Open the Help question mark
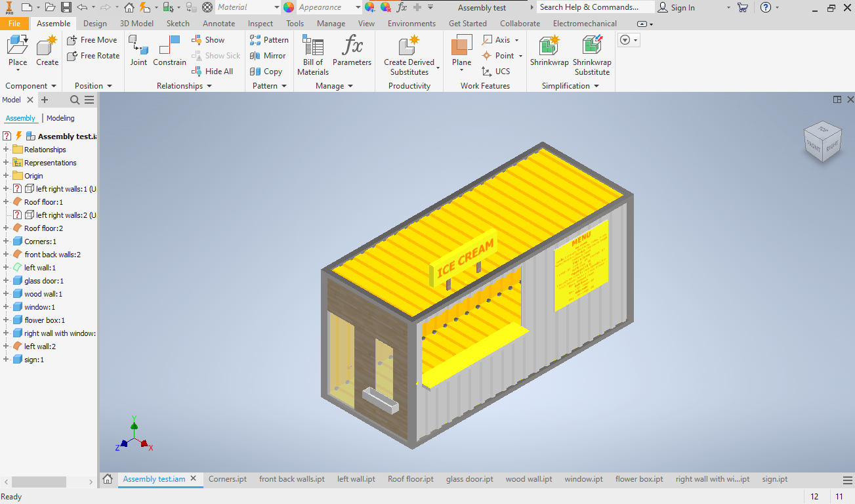 click(x=765, y=7)
